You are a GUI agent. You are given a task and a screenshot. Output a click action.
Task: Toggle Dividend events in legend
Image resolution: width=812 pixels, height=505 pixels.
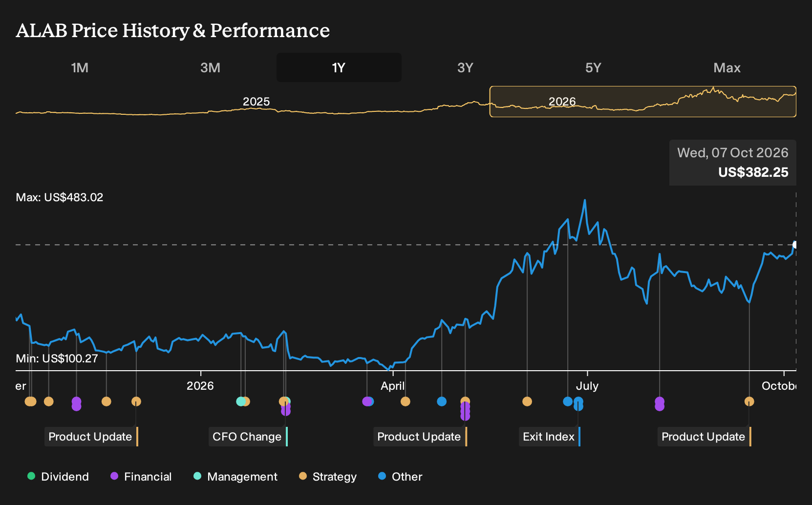click(x=59, y=477)
